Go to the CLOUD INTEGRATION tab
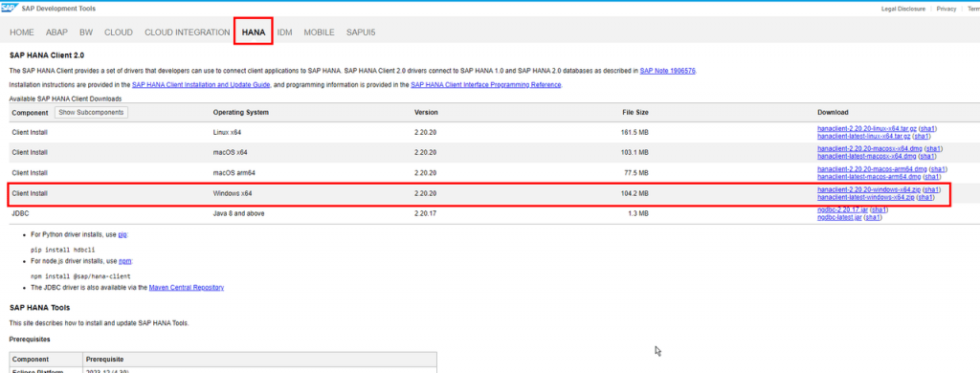This screenshot has height=373, width=980. 187,32
